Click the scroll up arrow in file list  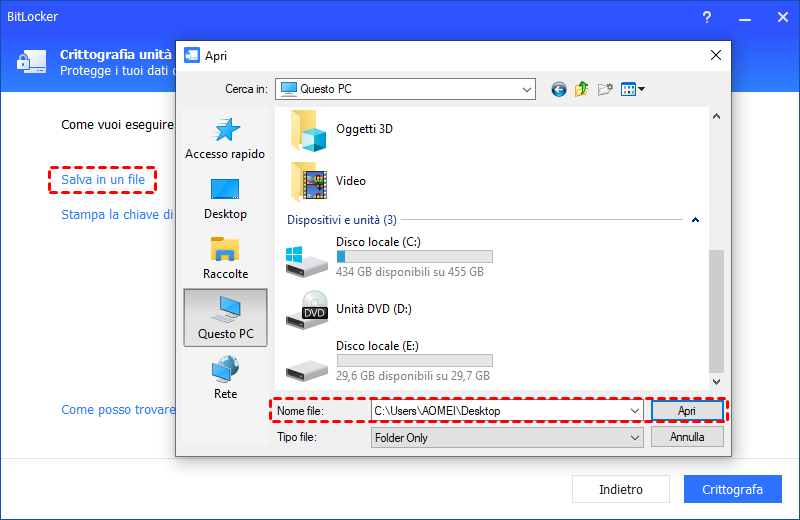coord(716,116)
